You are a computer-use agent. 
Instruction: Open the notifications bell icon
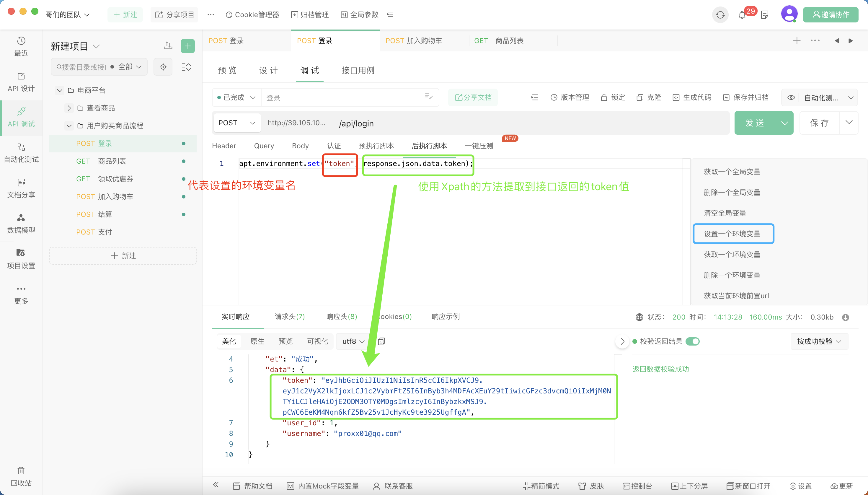(742, 14)
